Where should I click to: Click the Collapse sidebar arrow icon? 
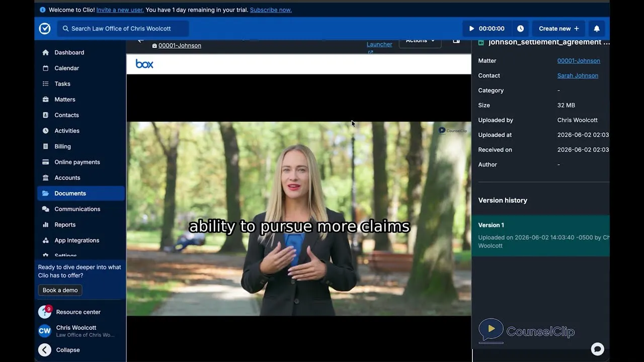coord(45,350)
